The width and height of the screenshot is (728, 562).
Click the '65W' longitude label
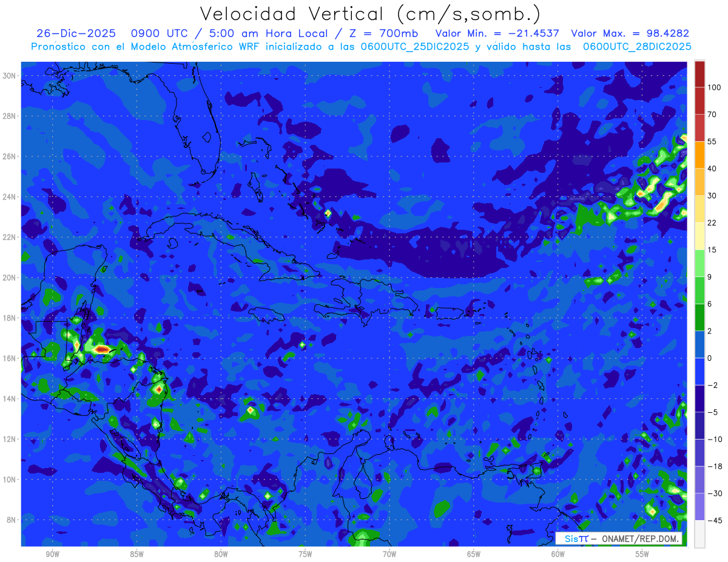(474, 554)
